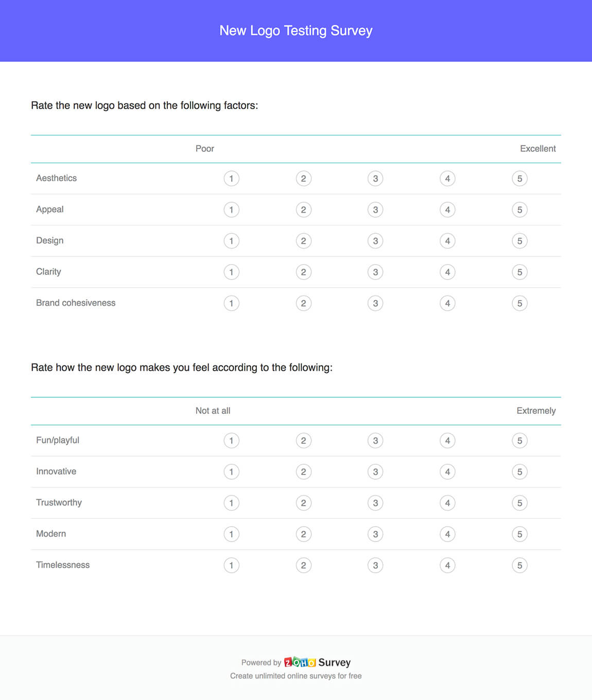Choose 1 in the Design row

click(x=231, y=241)
